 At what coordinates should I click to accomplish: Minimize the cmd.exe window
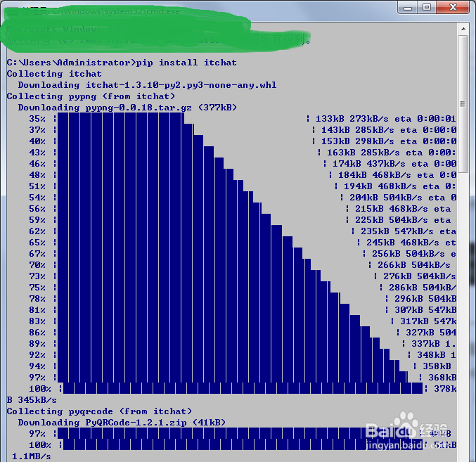407,7
